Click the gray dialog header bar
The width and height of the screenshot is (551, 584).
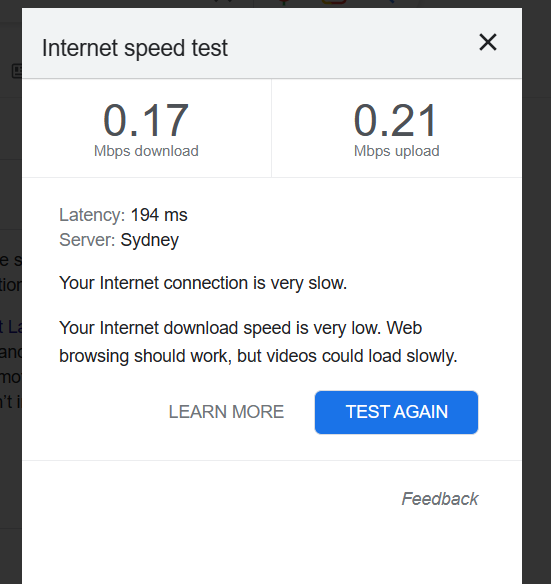272,43
